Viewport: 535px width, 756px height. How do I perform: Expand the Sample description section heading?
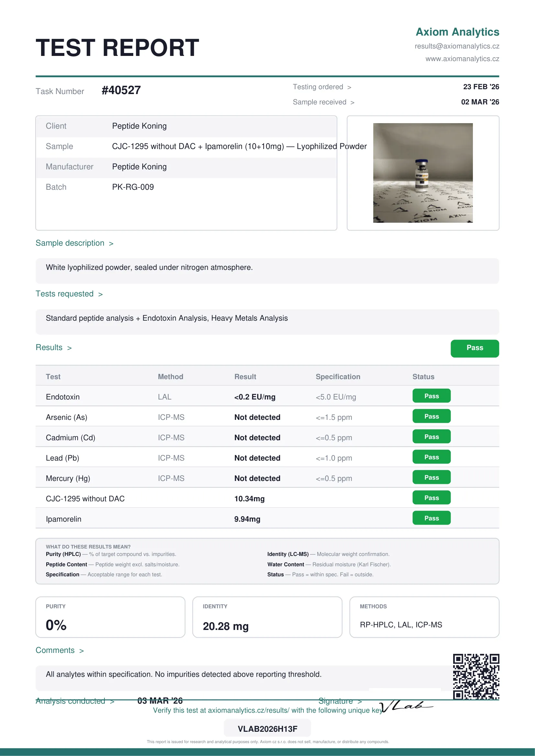click(74, 243)
